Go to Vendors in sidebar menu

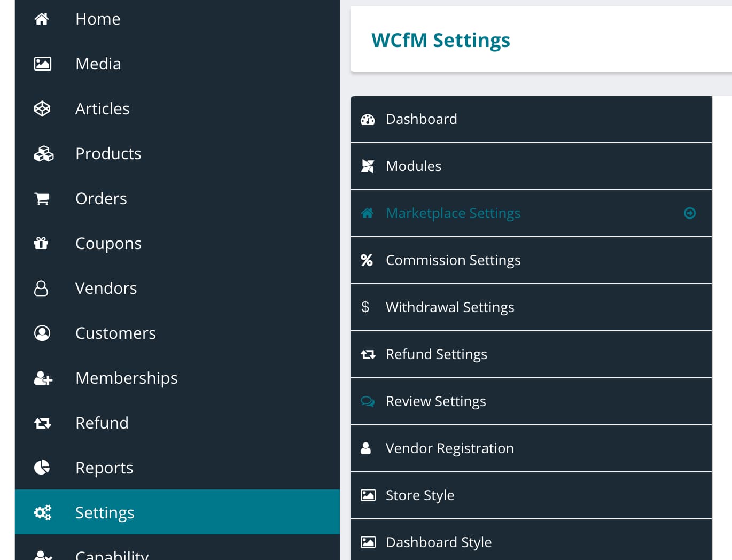(x=106, y=289)
